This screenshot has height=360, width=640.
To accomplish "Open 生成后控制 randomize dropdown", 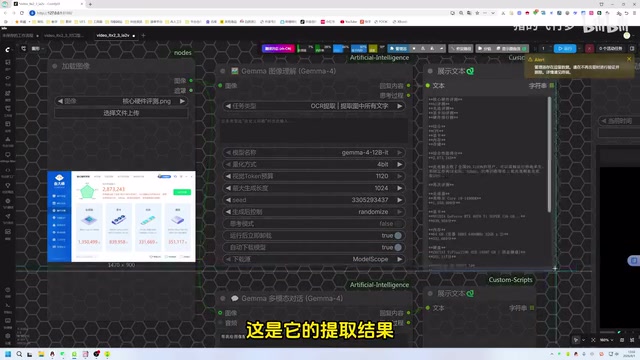I will click(314, 212).
